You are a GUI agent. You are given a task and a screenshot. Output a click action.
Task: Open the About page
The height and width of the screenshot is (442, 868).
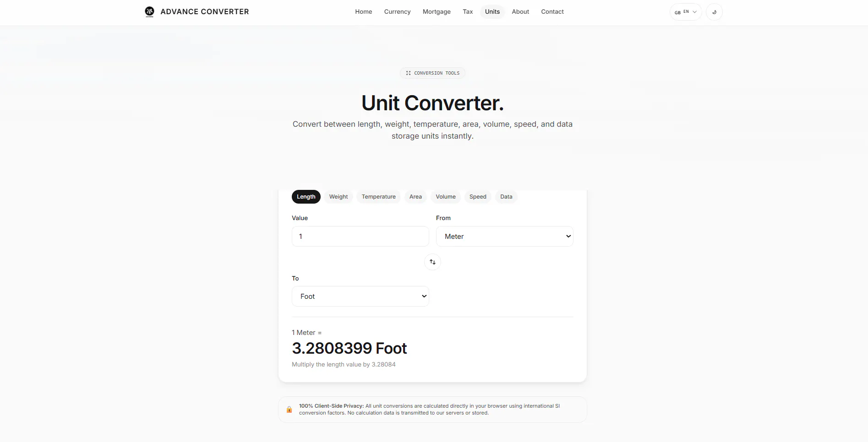pos(520,12)
